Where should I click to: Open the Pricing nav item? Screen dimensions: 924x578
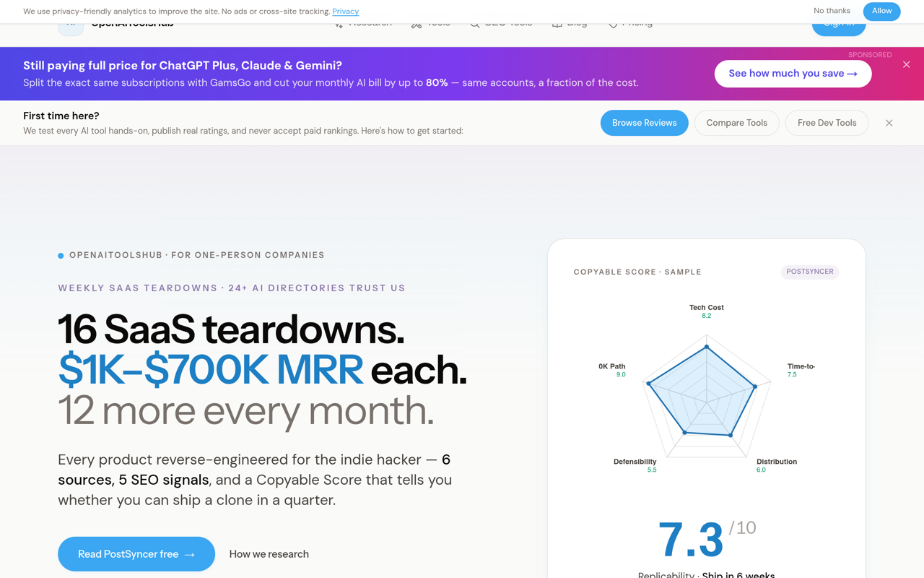630,26
